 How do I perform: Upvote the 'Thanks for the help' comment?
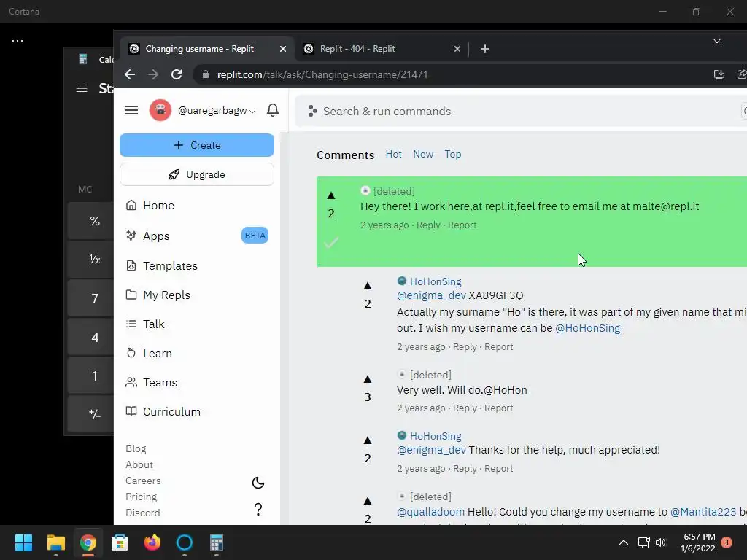tap(368, 440)
